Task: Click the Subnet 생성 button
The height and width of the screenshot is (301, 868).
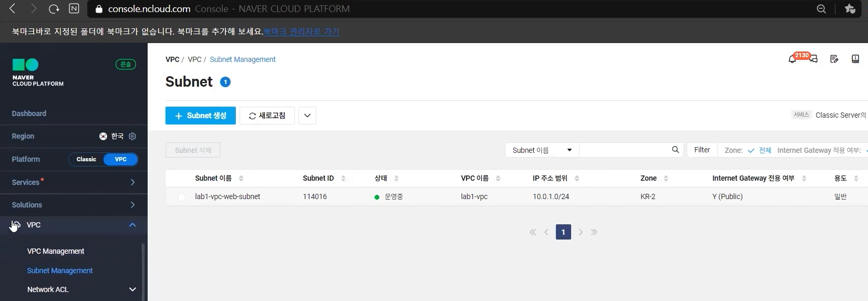Action: tap(201, 116)
